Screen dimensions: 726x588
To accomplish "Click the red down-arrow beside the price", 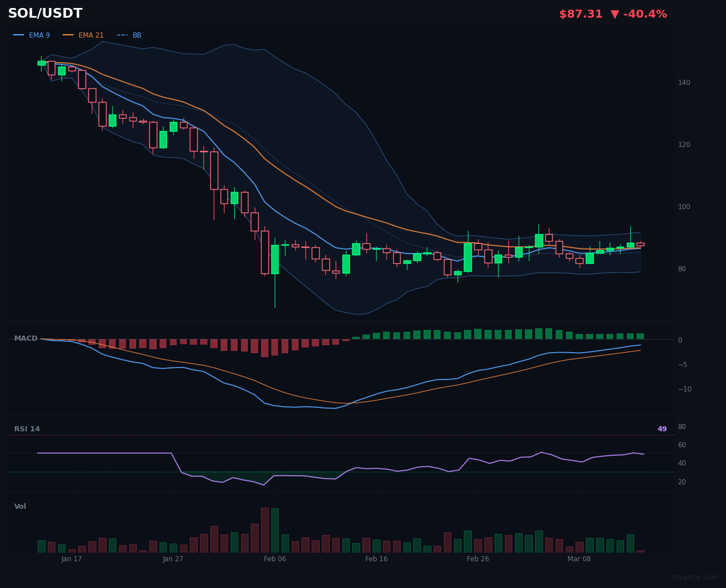I will (x=614, y=14).
